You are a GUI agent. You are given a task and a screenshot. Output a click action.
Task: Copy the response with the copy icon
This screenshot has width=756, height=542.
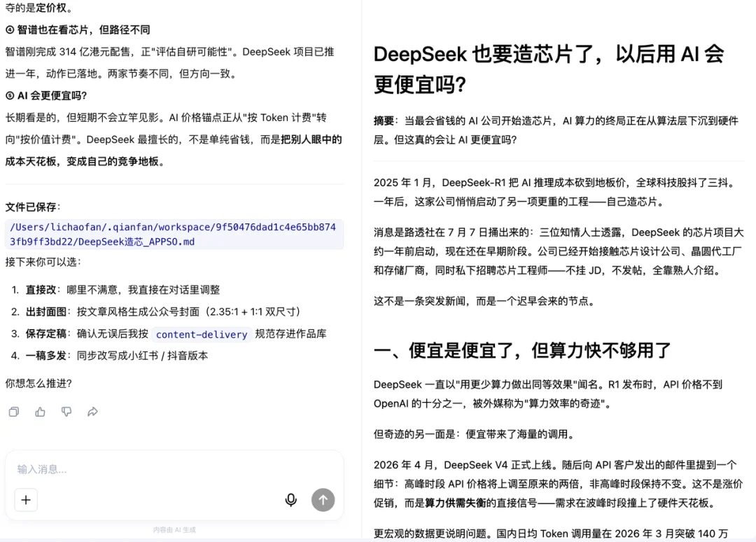pyautogui.click(x=14, y=412)
